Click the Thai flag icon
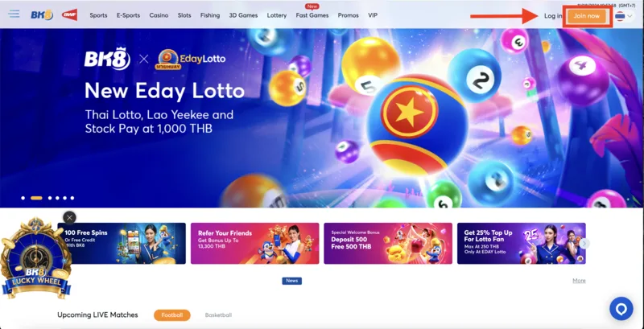This screenshot has height=329, width=644. tap(620, 16)
